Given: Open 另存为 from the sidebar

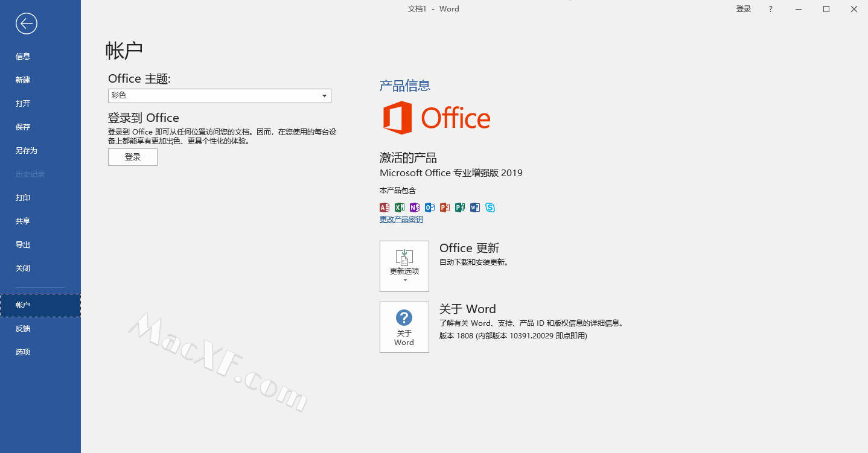Looking at the screenshot, I should tap(40, 150).
